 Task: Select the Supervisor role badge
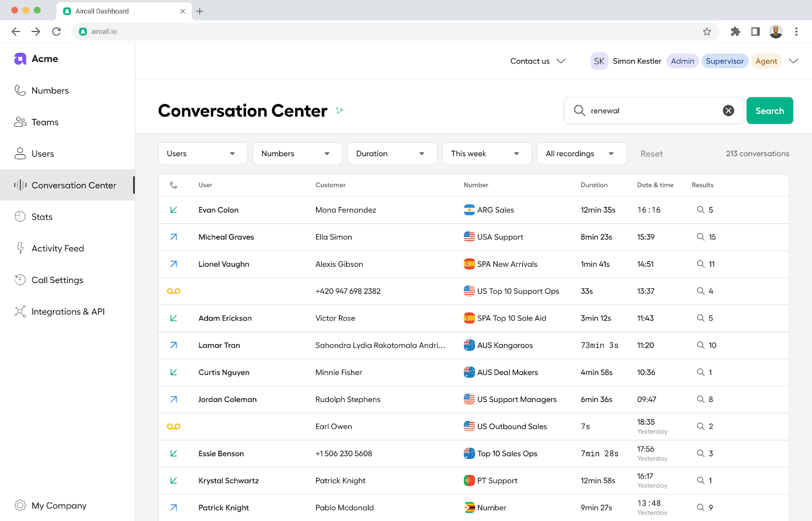click(725, 61)
